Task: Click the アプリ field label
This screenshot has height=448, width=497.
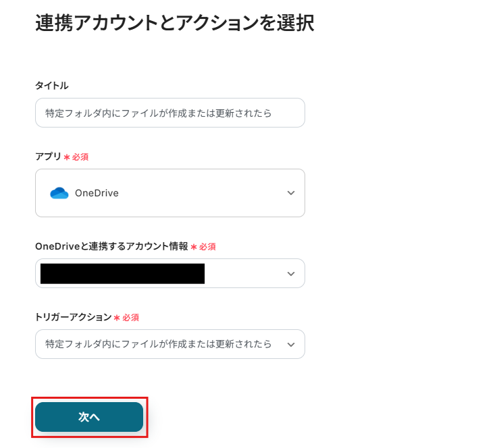Action: pyautogui.click(x=48, y=157)
